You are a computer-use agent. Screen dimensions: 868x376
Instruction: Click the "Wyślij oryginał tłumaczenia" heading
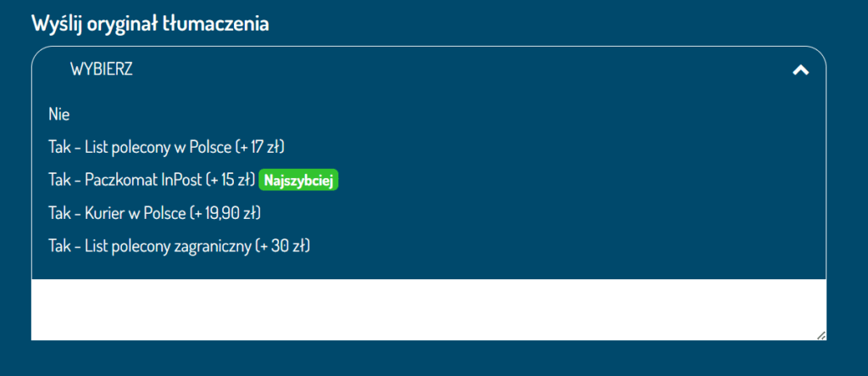click(x=150, y=23)
